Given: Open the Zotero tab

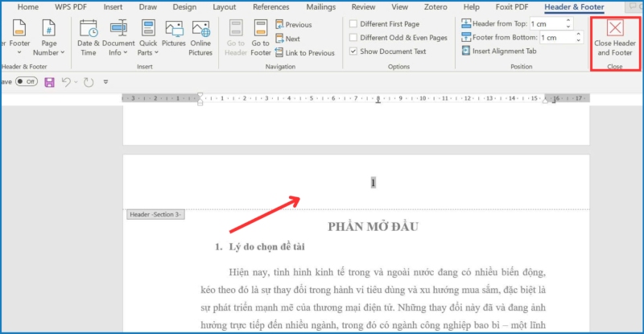Looking at the screenshot, I should (x=436, y=7).
